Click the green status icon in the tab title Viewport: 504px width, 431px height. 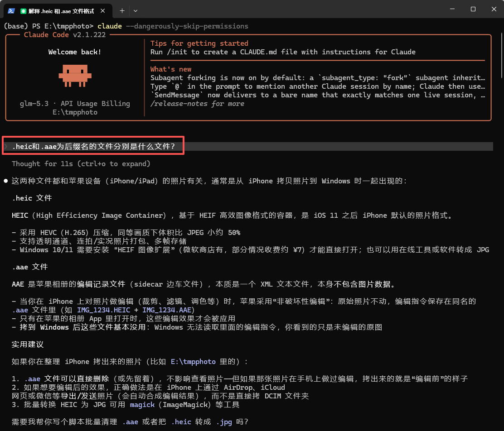pos(23,11)
